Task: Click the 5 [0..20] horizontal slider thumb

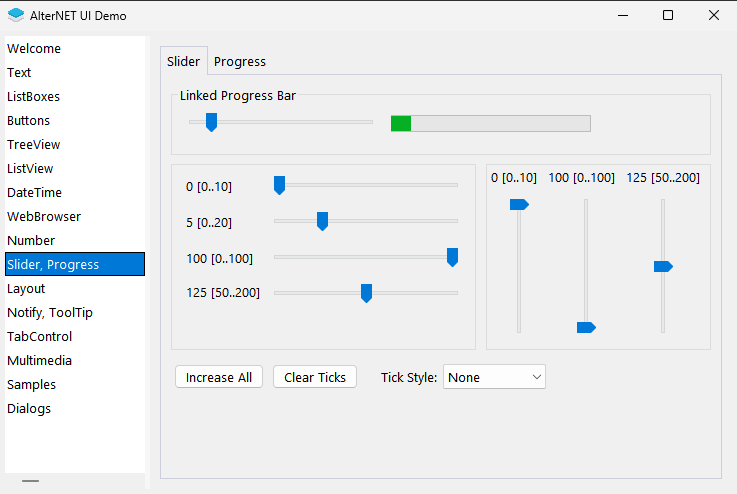Action: 322,221
